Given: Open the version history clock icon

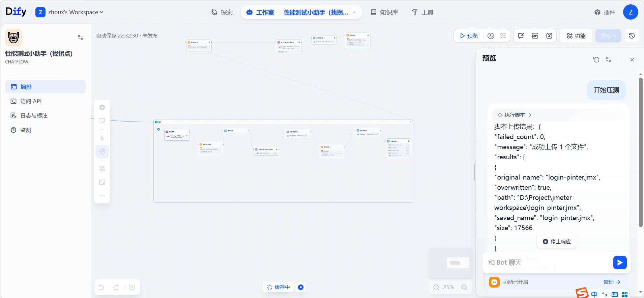Looking at the screenshot, I should click(x=632, y=36).
